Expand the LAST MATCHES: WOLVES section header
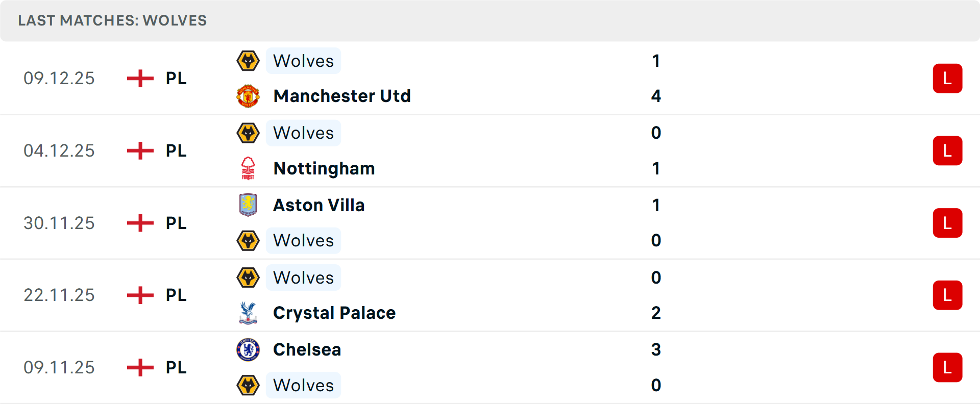This screenshot has height=404, width=980. [112, 20]
